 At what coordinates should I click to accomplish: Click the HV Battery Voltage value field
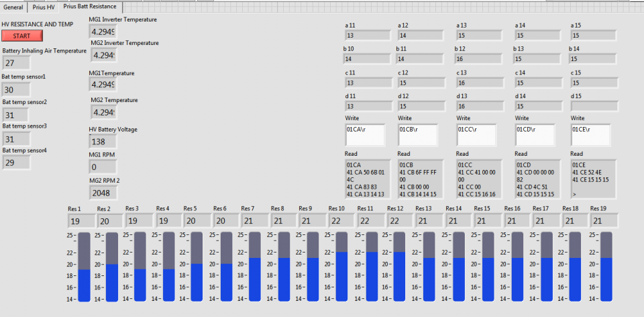(102, 142)
